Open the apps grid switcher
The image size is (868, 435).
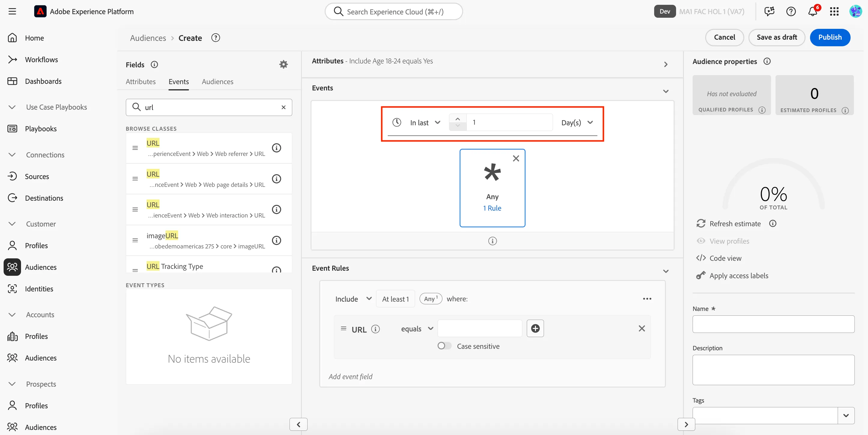834,11
